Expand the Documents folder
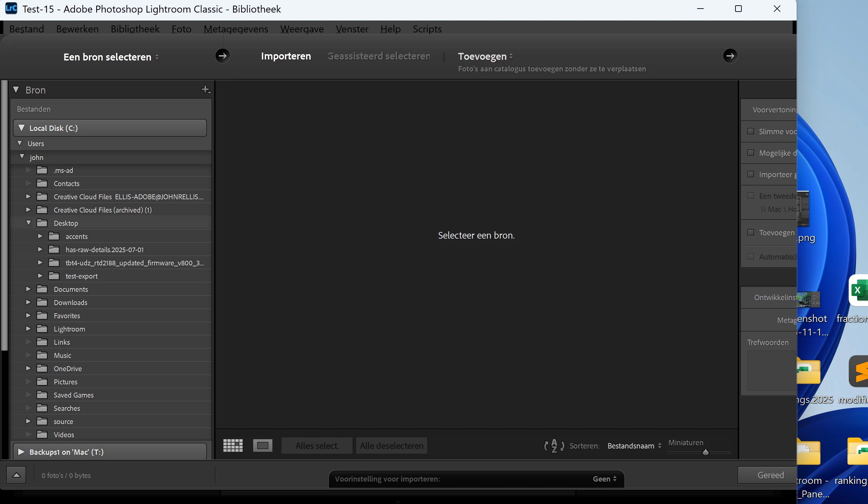The height and width of the screenshot is (504, 868). [x=28, y=289]
